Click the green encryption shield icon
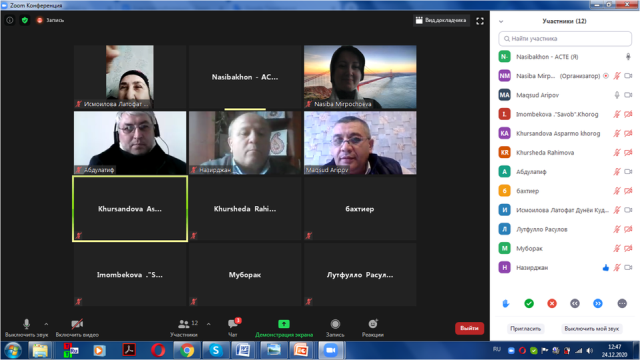Image resolution: width=640 pixels, height=360 pixels. 25,20
